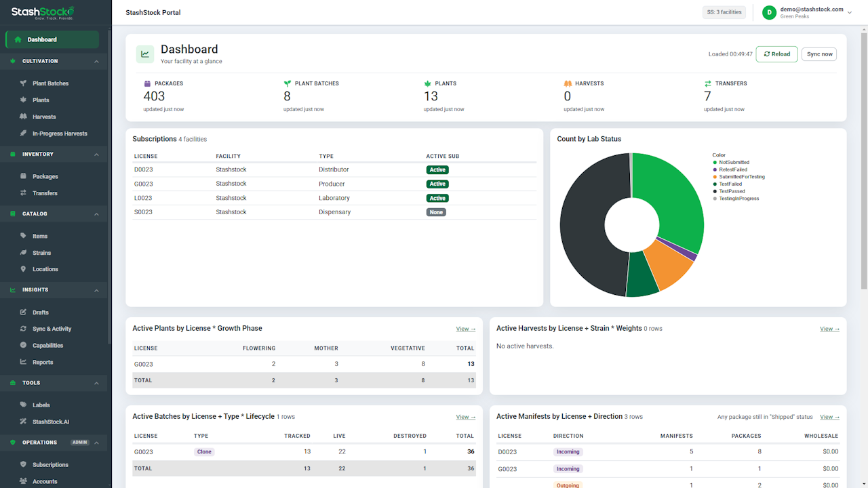The image size is (868, 488).
Task: Click the Harvests sidebar icon
Action: coord(24,117)
